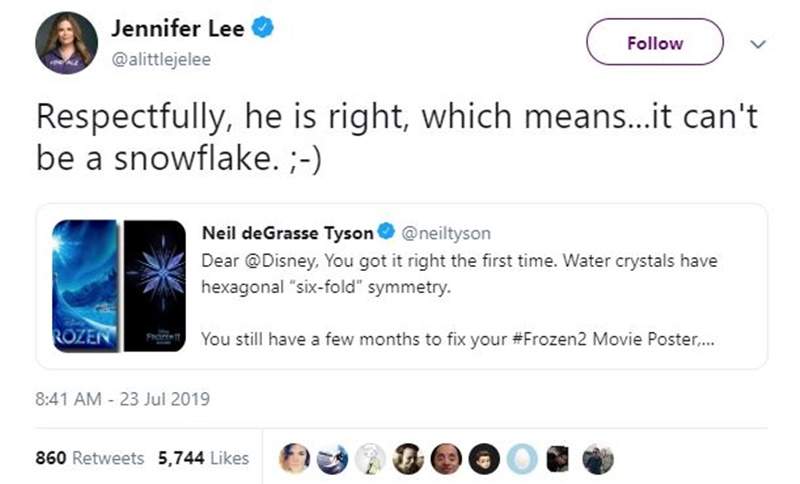Open the cartoon sketch liker avatar

coord(371,457)
